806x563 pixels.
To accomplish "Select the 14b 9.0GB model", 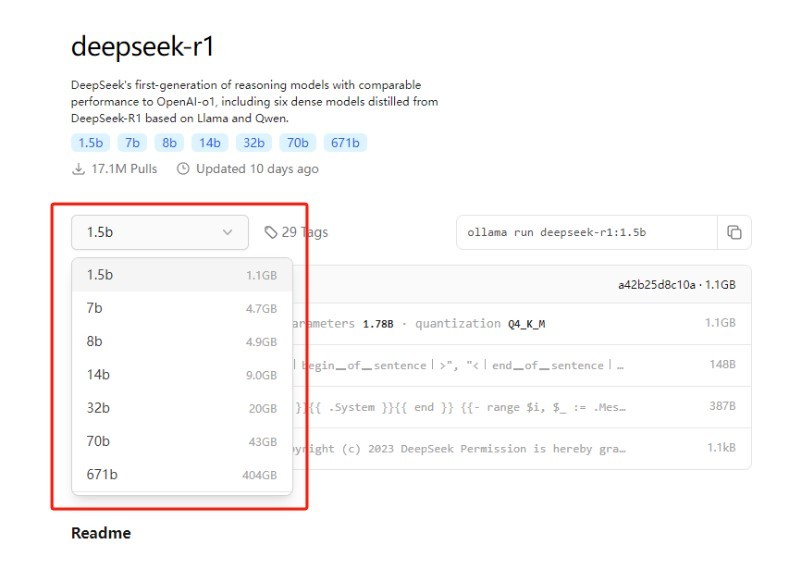I will pyautogui.click(x=181, y=375).
